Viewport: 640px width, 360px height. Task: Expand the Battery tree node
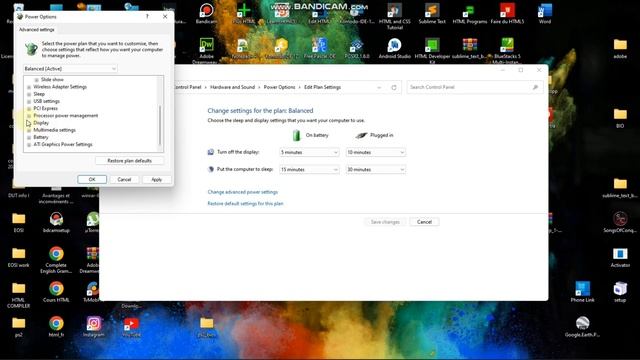coord(29,138)
